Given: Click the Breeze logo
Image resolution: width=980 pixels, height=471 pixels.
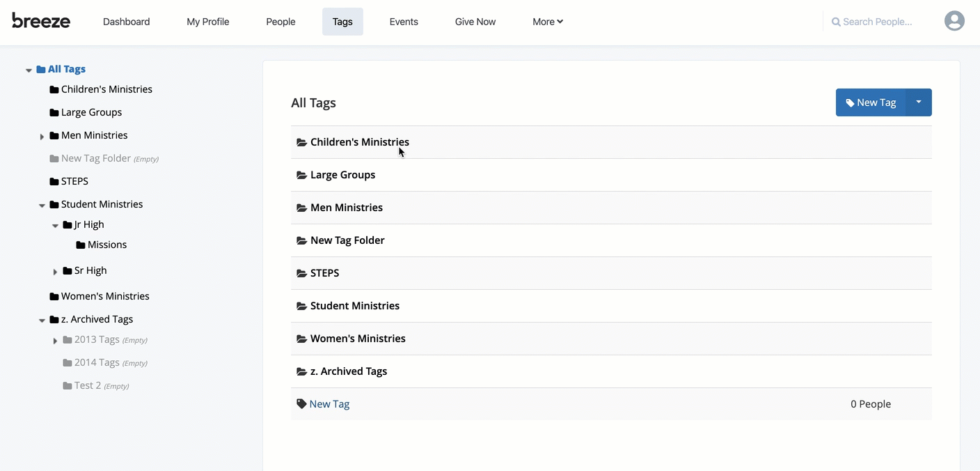Looking at the screenshot, I should (x=41, y=20).
